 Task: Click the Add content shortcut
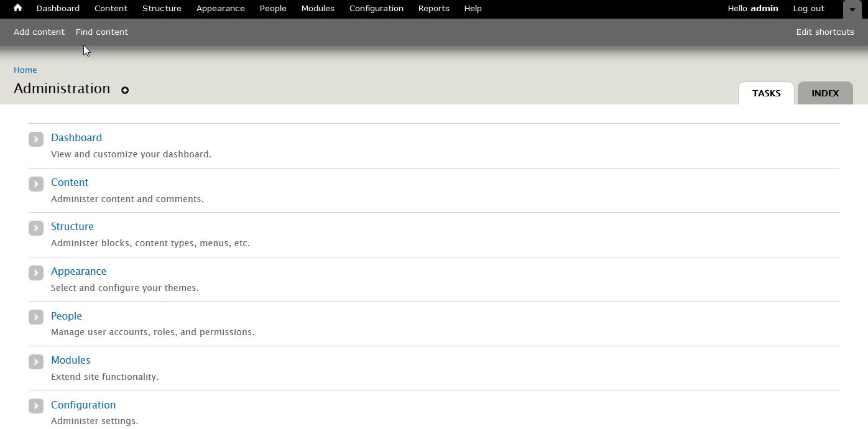(39, 32)
